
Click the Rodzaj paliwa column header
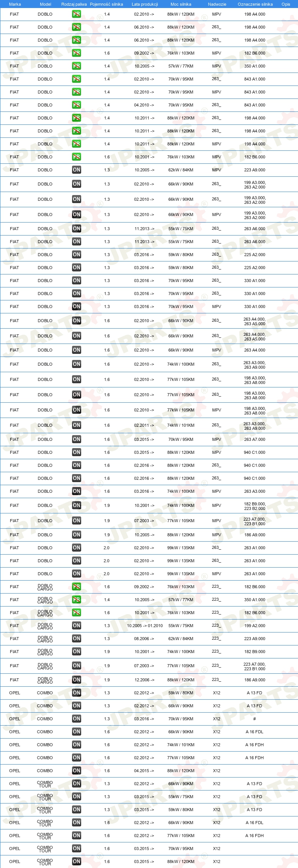click(x=74, y=4)
